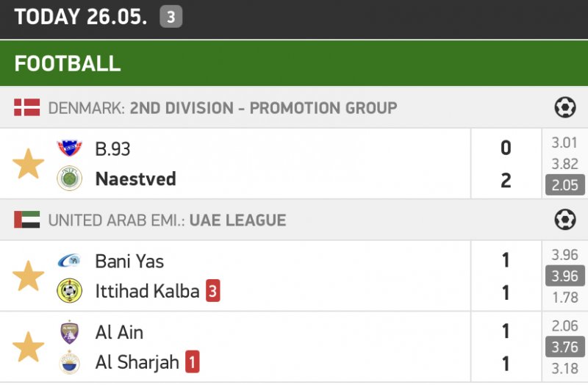The height and width of the screenshot is (385, 588).
Task: Click the B.93 team crest icon
Action: click(x=70, y=148)
